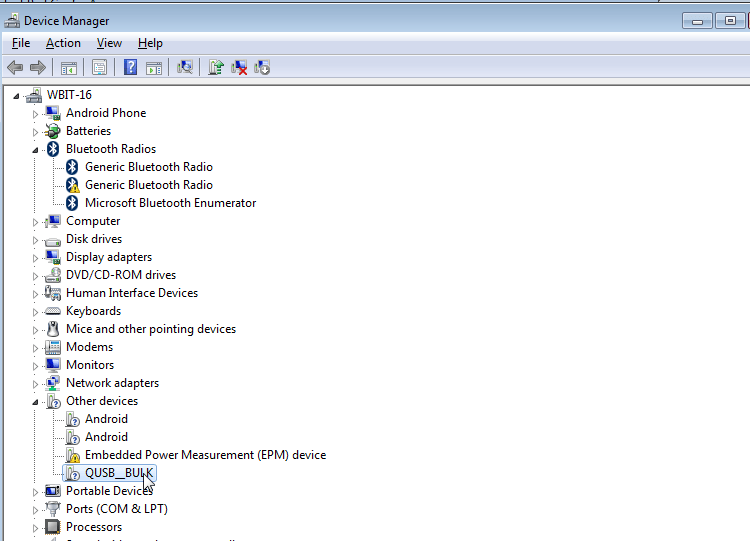This screenshot has height=541, width=750.
Task: Select the Processors label
Action: tap(94, 527)
